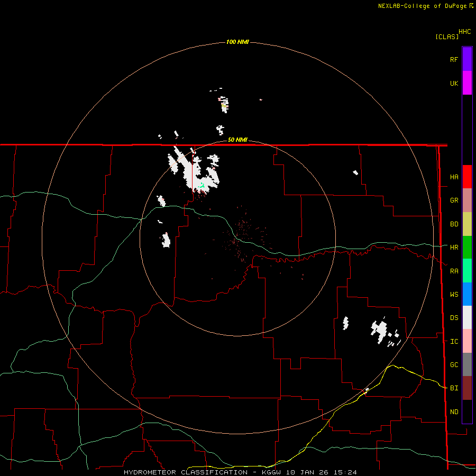Click the DS legend label
The height and width of the screenshot is (476, 476).
tap(454, 318)
